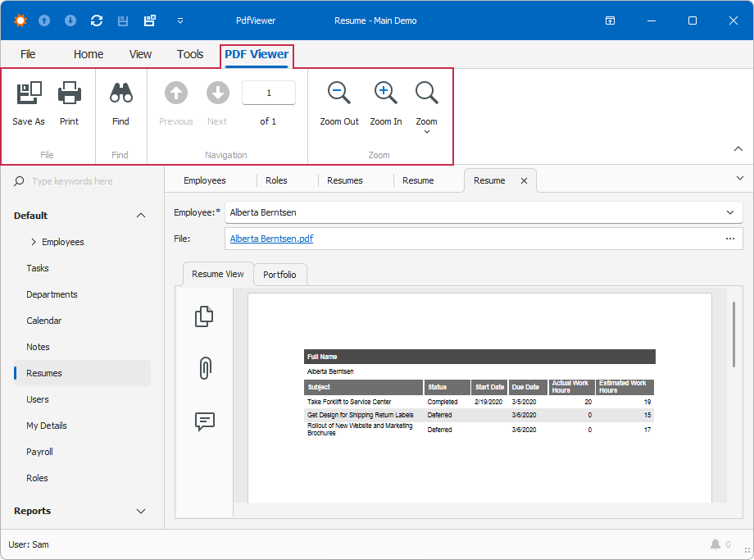The width and height of the screenshot is (754, 560).
Task: Click the Zoom Out magnifier
Action: pos(339,94)
